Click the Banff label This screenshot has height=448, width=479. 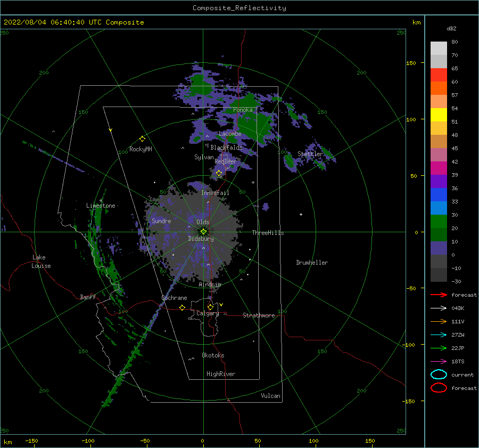pos(88,297)
